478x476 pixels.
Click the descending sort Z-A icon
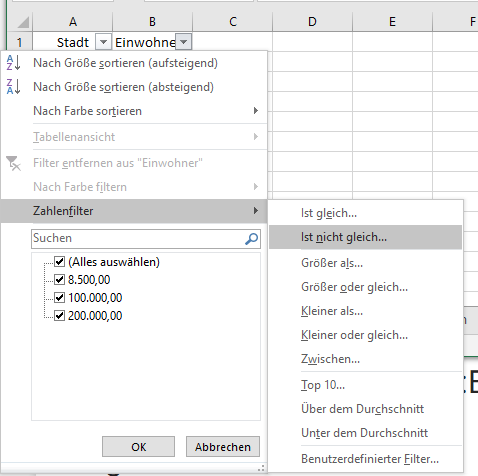click(14, 87)
